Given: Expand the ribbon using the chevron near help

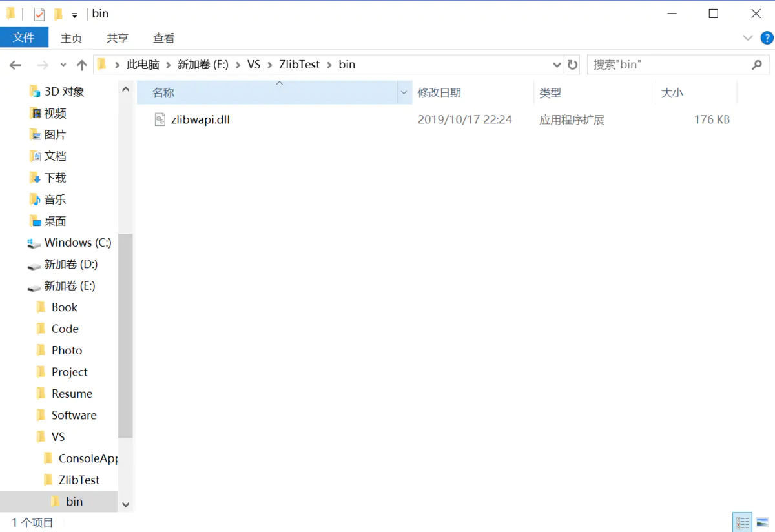Looking at the screenshot, I should (748, 37).
